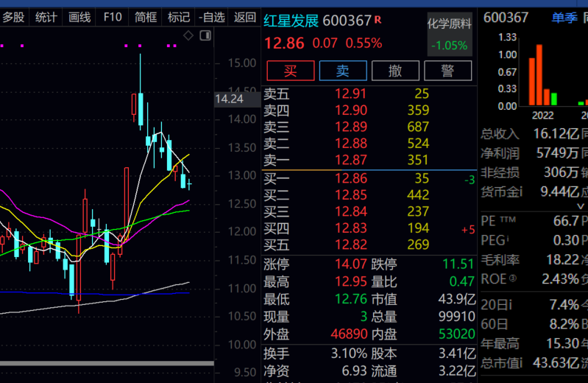
Task: Expand the financial data chevron below 货币金
Action: [581, 206]
